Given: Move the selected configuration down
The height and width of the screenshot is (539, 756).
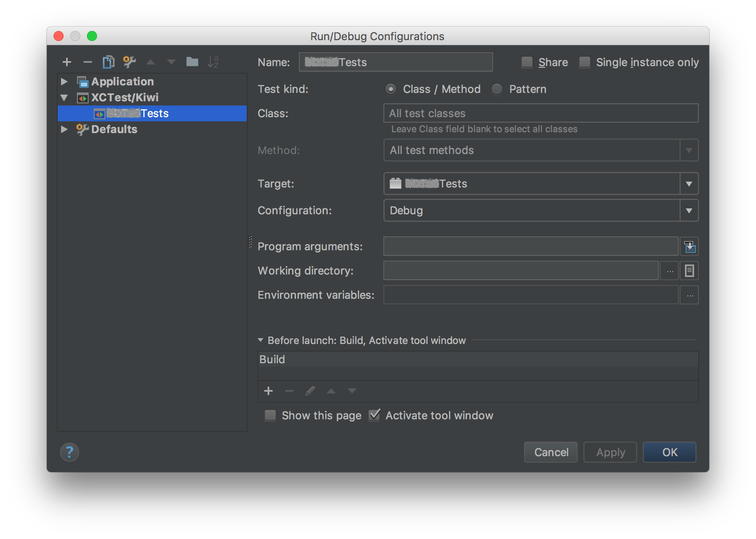Looking at the screenshot, I should (171, 62).
